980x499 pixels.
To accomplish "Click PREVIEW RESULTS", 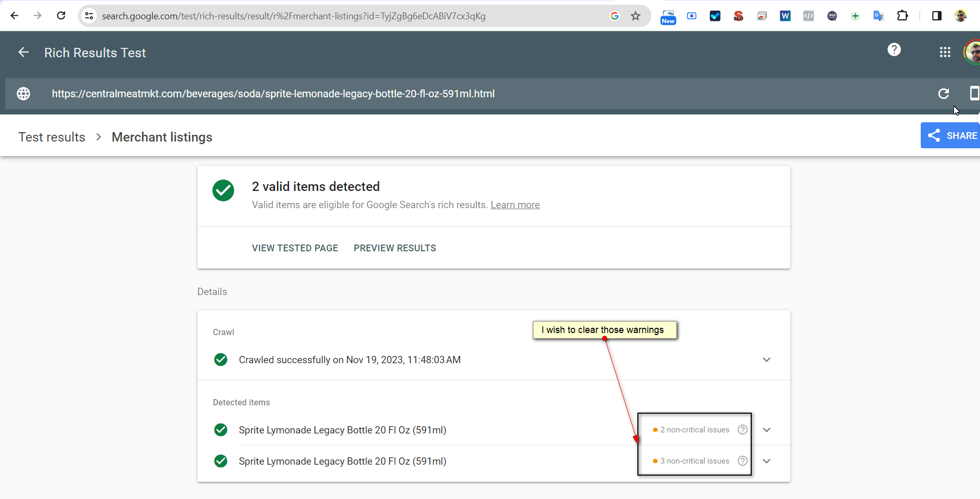I will pos(395,248).
